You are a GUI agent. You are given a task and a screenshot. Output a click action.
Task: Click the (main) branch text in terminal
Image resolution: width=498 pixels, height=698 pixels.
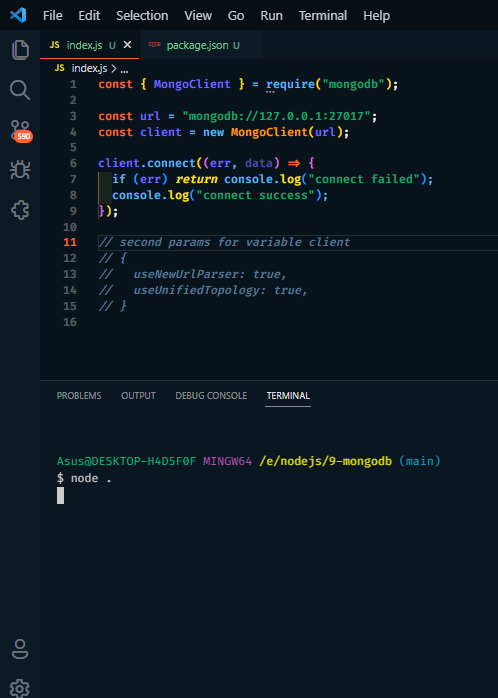tap(420, 461)
